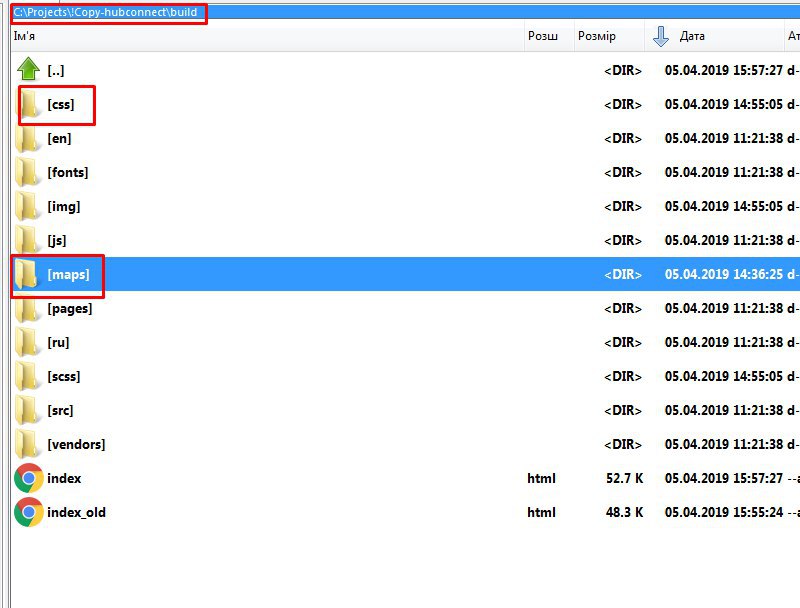
Task: Select the en folder icon
Action: [x=27, y=139]
